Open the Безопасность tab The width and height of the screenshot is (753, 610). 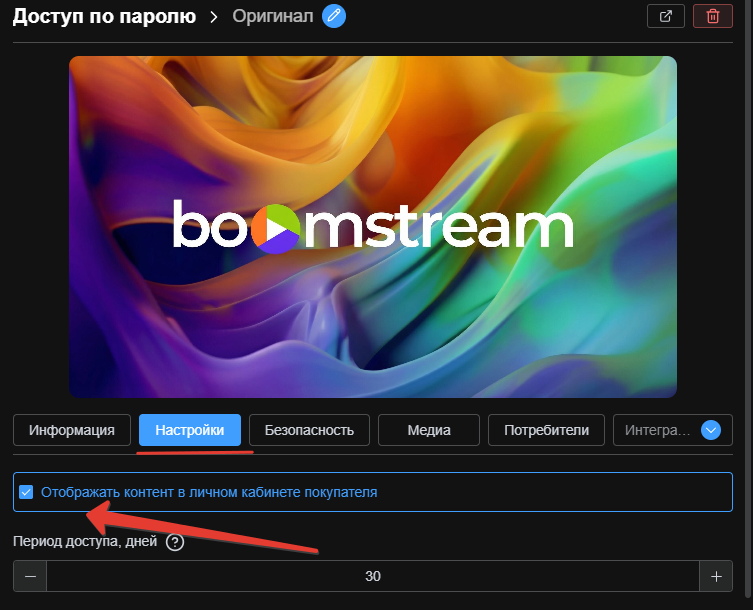(x=309, y=430)
